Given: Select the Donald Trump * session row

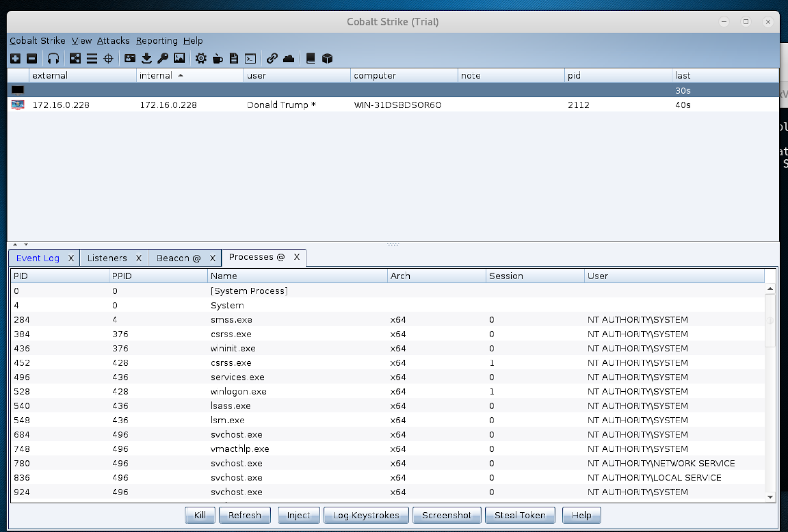Looking at the screenshot, I should point(393,105).
